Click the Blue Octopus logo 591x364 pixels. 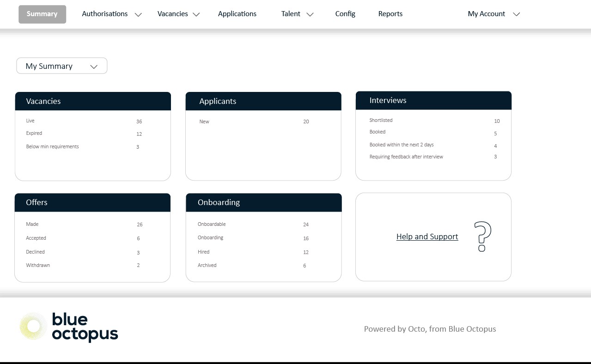(68, 327)
